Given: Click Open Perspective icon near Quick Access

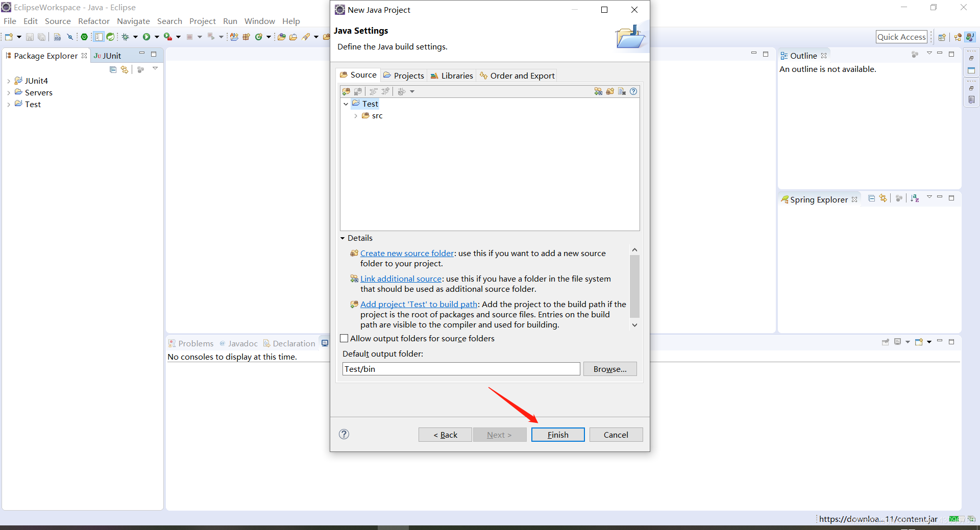Looking at the screenshot, I should tap(942, 37).
